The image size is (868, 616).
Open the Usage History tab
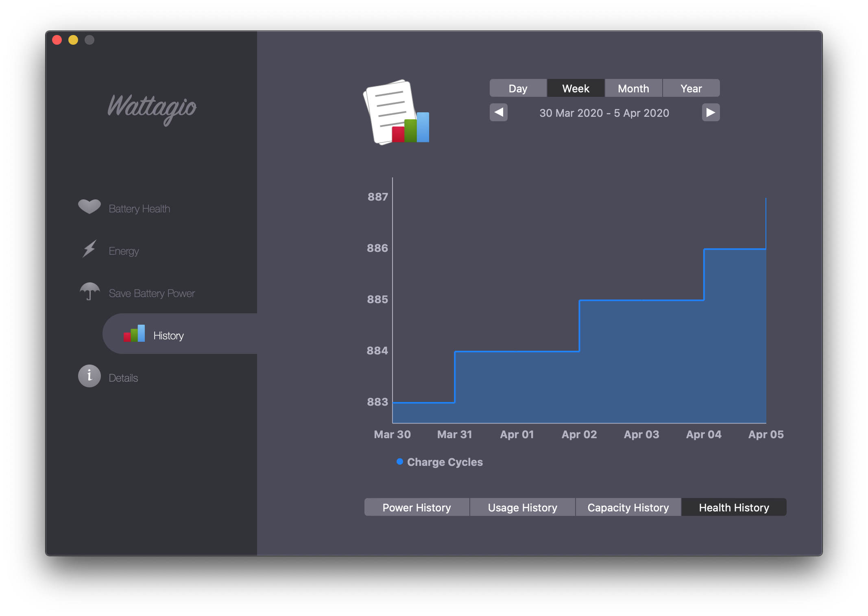[522, 507]
